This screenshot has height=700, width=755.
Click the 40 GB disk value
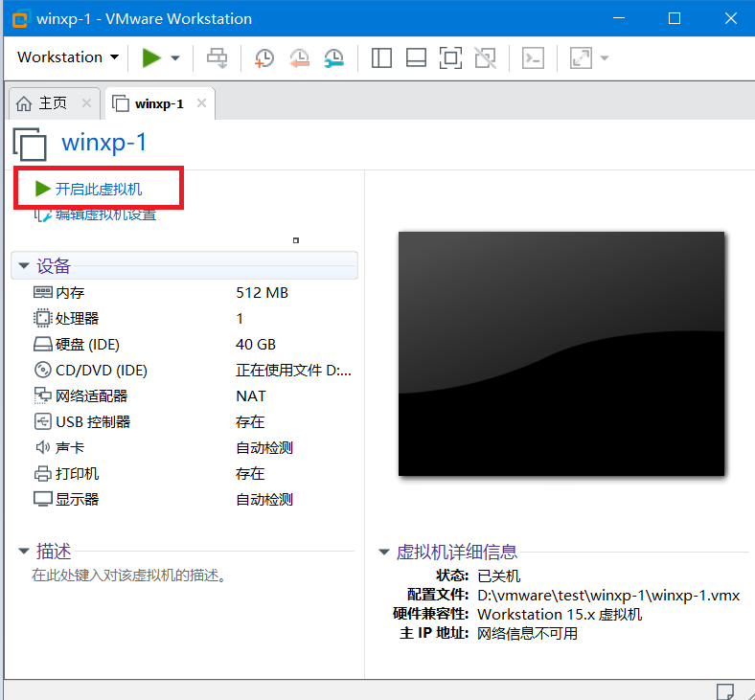click(x=256, y=345)
